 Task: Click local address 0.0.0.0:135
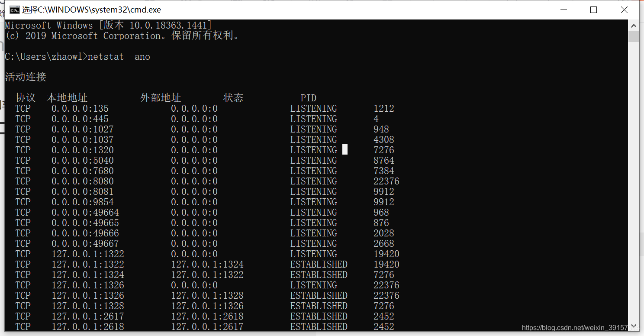tap(80, 108)
